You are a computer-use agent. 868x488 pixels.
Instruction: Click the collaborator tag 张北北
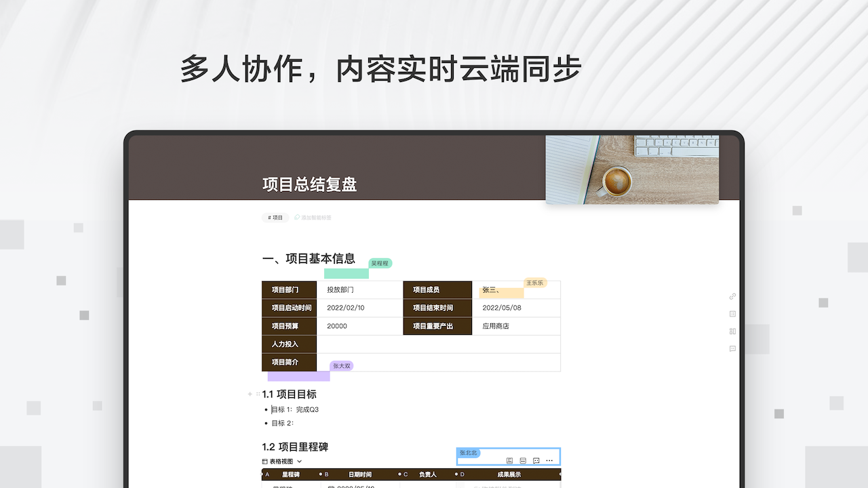click(x=469, y=453)
